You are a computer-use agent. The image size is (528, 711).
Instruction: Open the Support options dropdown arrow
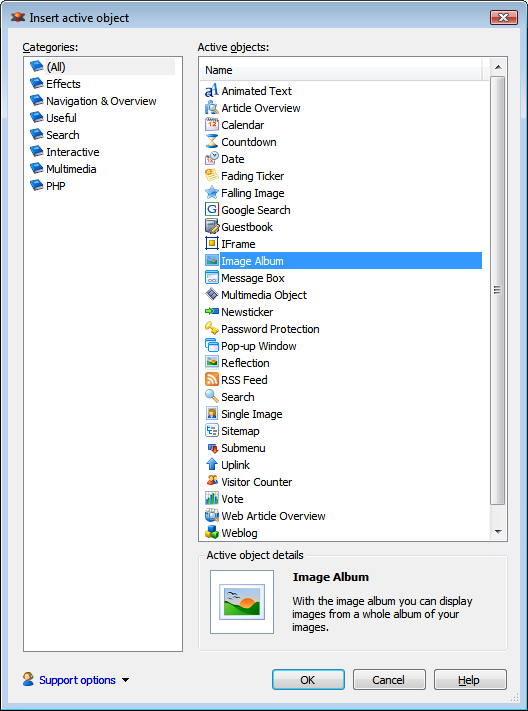click(126, 680)
